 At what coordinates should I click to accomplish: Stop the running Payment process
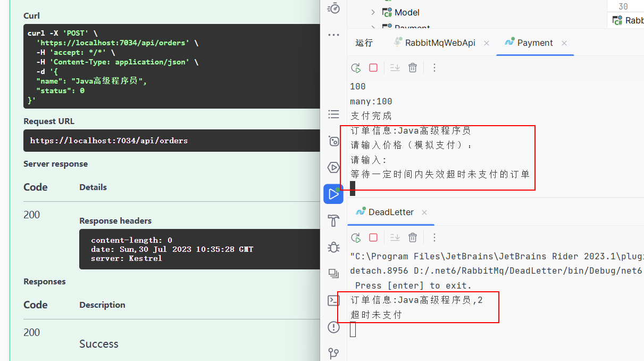click(x=373, y=68)
